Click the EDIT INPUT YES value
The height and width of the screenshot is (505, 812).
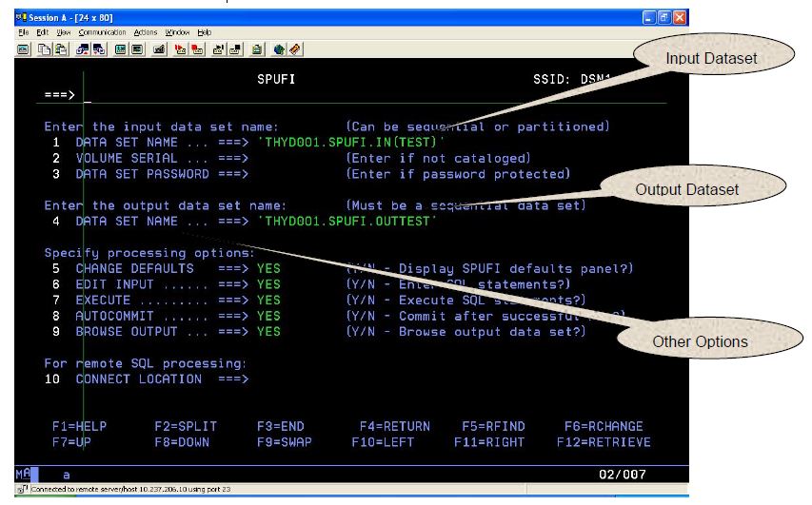pyautogui.click(x=268, y=284)
